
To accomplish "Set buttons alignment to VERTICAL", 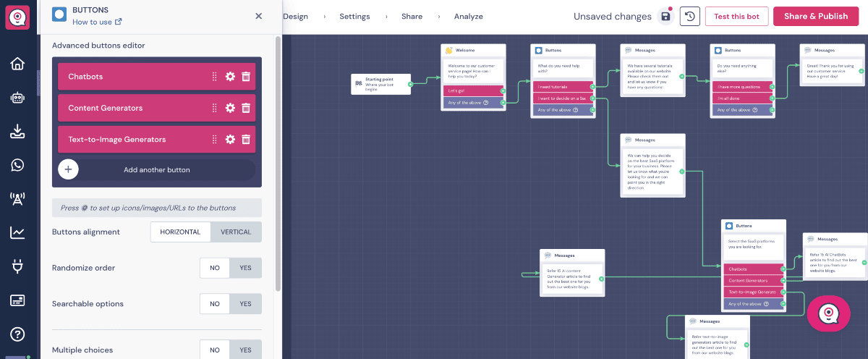I will tap(236, 232).
